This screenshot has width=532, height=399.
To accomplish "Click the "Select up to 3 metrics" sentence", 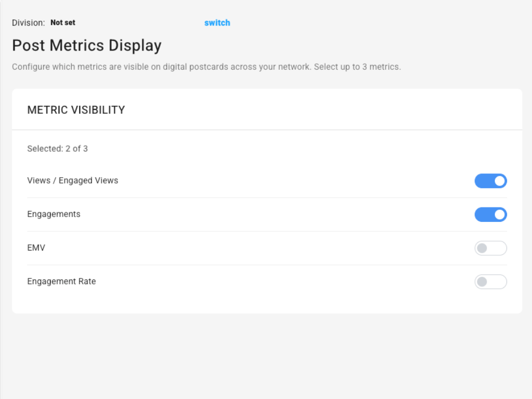I will (357, 68).
